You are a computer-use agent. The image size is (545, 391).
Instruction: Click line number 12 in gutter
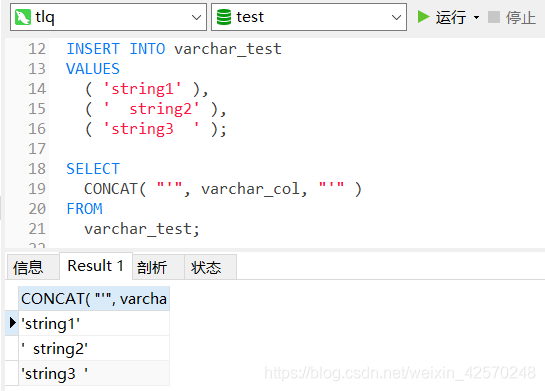click(37, 49)
